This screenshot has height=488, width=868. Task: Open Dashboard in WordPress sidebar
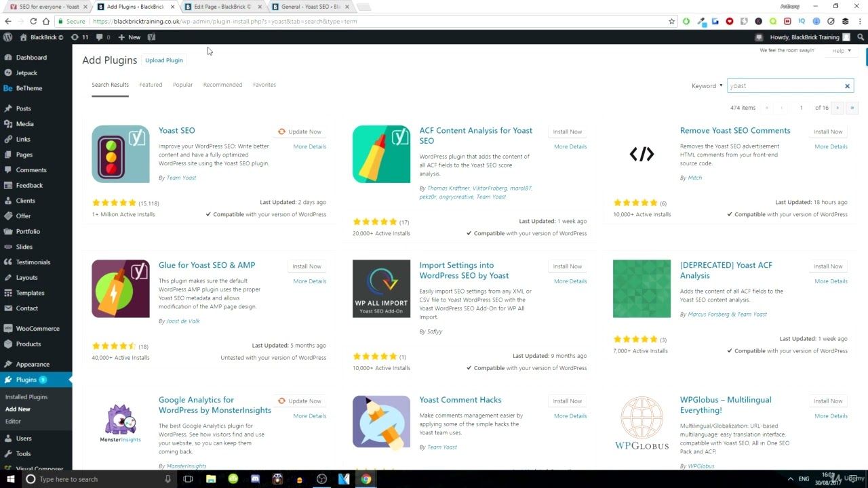(x=31, y=58)
